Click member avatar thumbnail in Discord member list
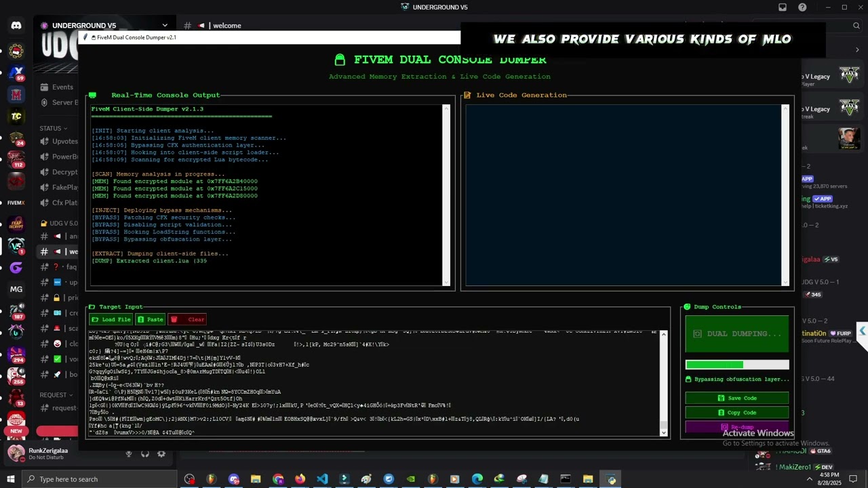This screenshot has width=868, height=488. point(848,138)
